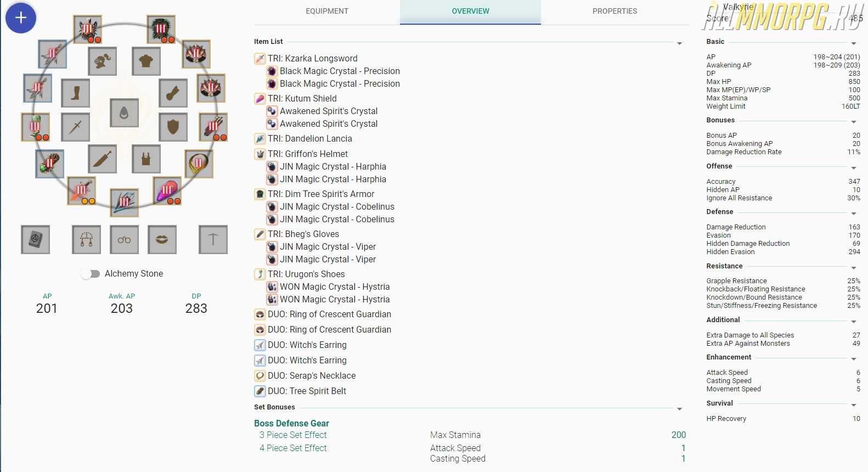Collapse the Defense stats section
Screen dimensions: 868x472
tap(854, 213)
